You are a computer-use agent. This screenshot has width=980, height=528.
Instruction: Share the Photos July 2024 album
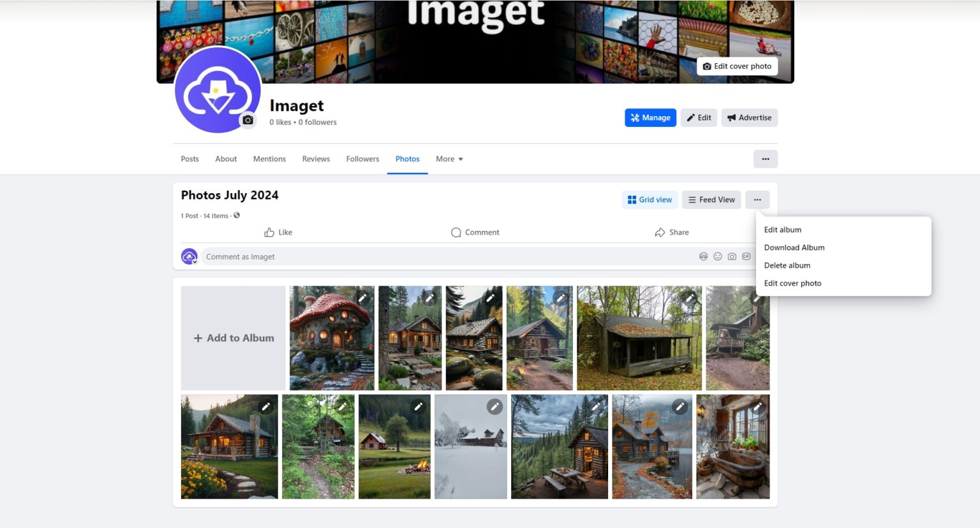click(671, 232)
